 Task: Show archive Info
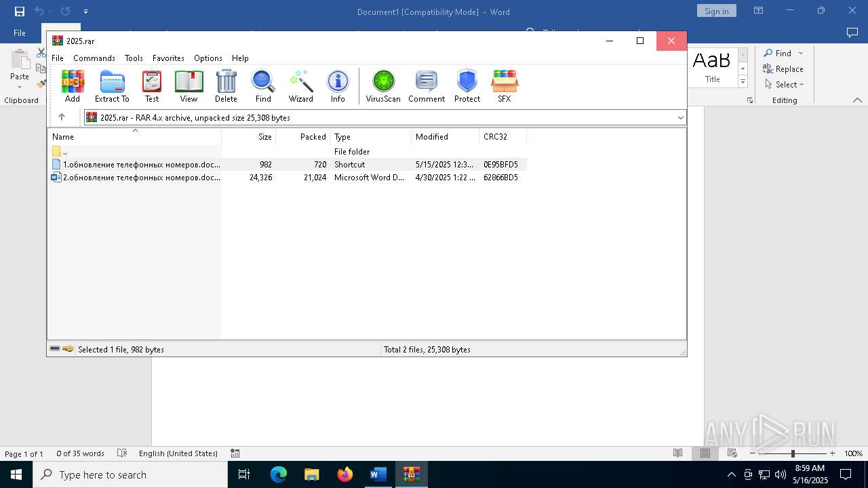(338, 86)
